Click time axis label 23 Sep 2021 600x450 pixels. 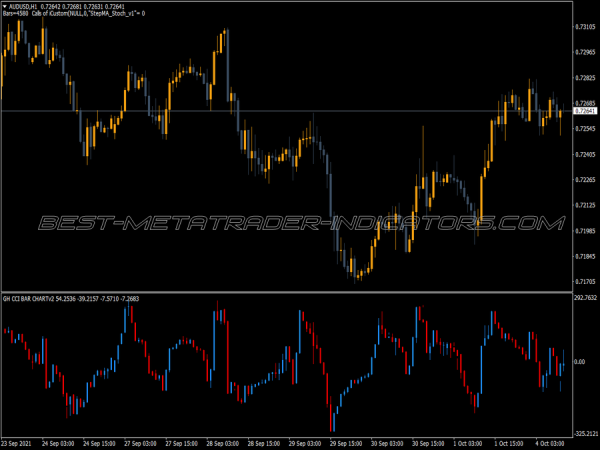pos(15,443)
